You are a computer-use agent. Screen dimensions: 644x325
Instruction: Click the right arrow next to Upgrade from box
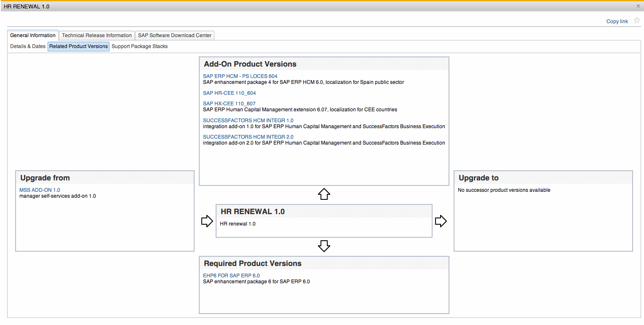click(x=207, y=221)
